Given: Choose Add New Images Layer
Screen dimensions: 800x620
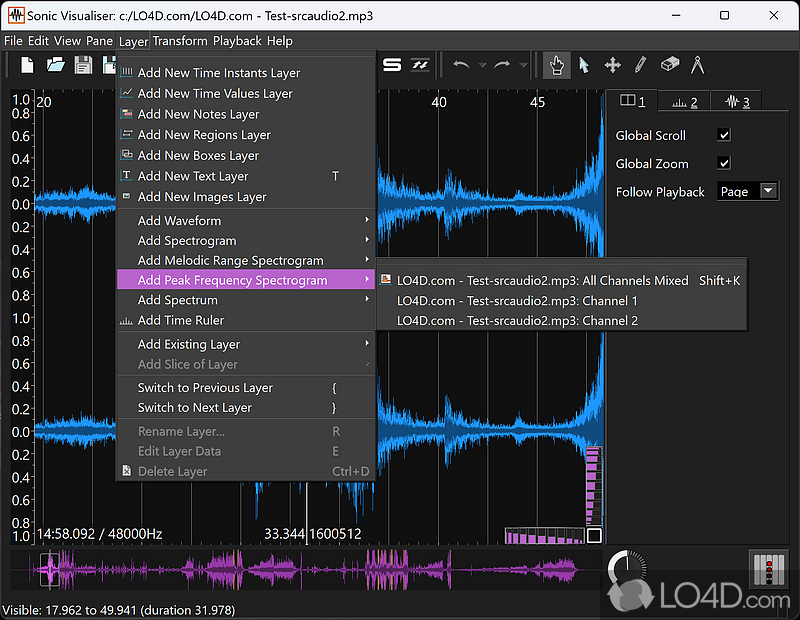Looking at the screenshot, I should tap(246, 196).
